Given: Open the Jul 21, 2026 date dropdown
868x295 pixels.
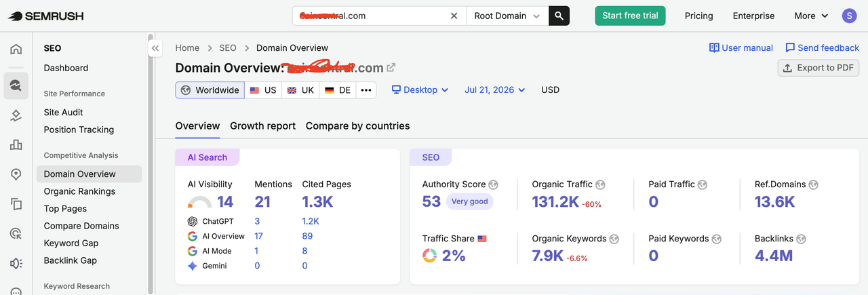Looking at the screenshot, I should 495,90.
